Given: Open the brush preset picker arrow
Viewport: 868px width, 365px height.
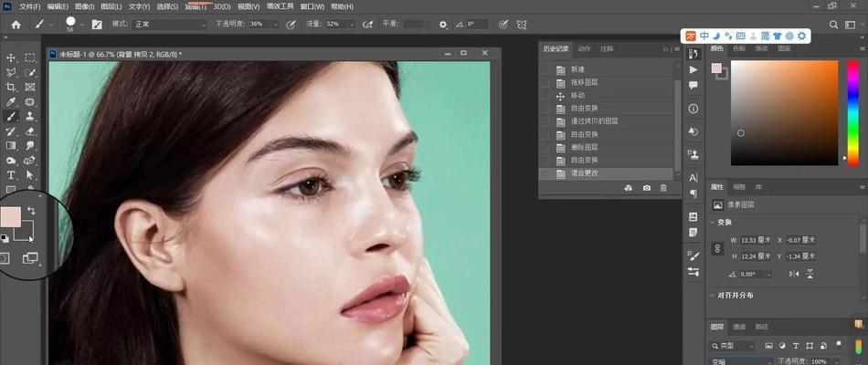Looking at the screenshot, I should point(82,25).
